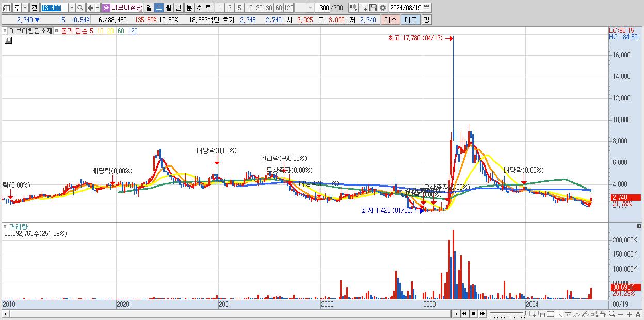Click the chart picture capture icon
Viewport: 644px width, 320px height.
coord(603,314)
